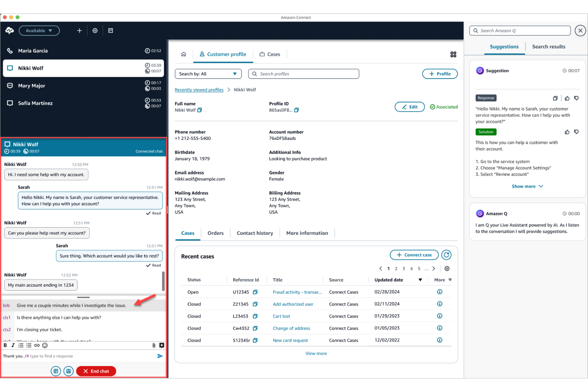Open the Search results tab in Amazon Q

[548, 46]
